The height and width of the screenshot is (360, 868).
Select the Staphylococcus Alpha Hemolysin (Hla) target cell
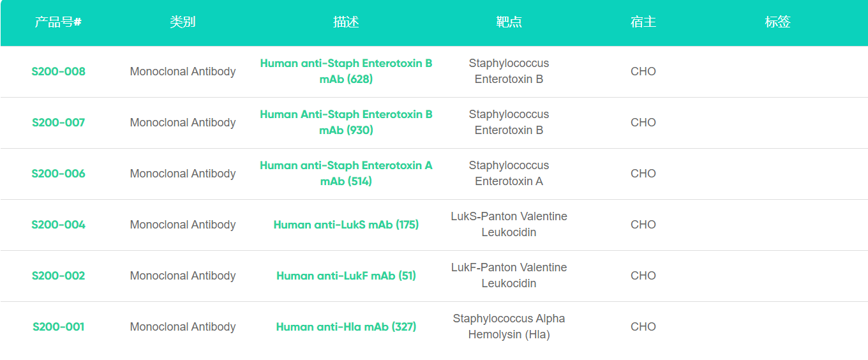click(x=509, y=327)
